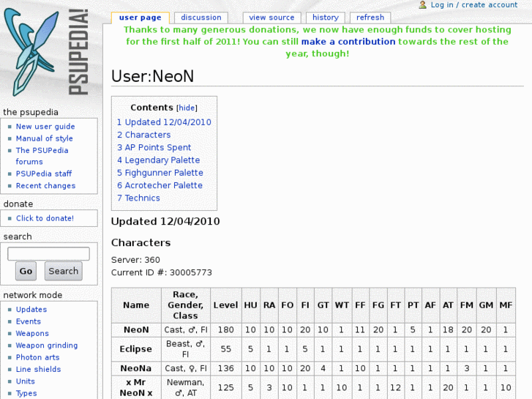Click the Eclipse name cell
The image size is (532, 399).
click(x=136, y=349)
